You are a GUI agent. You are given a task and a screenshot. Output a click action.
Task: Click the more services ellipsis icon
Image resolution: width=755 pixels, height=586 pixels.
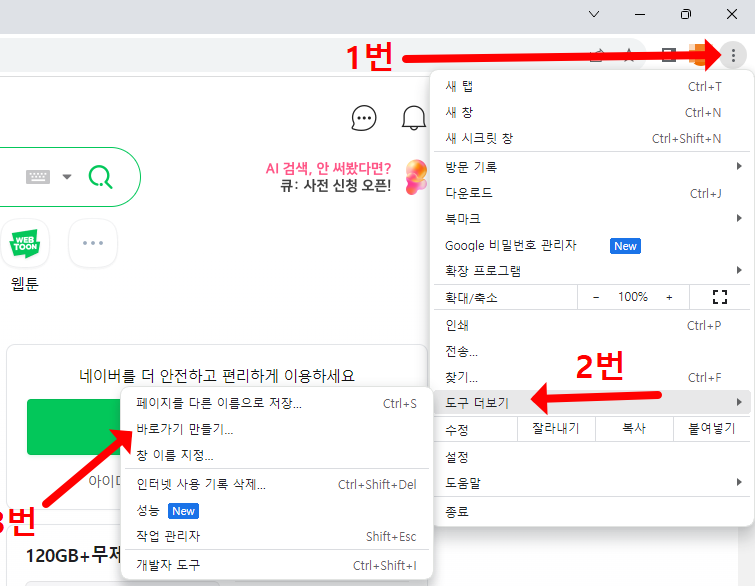(93, 243)
